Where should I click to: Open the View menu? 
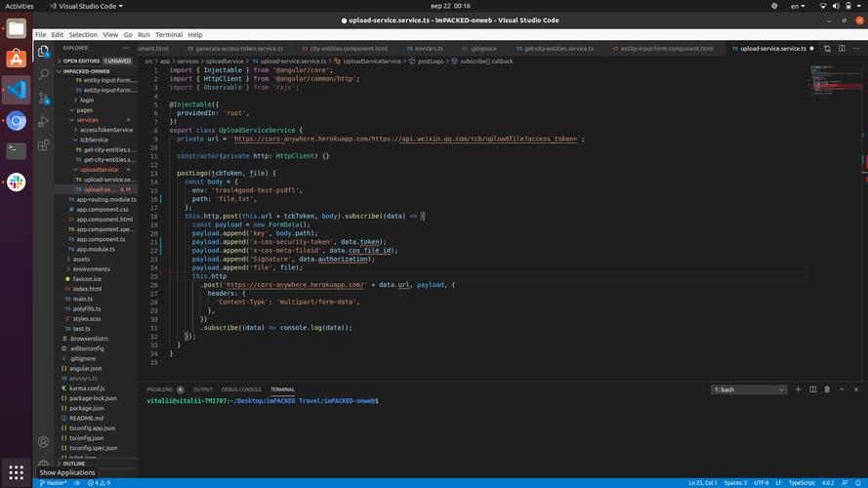110,34
